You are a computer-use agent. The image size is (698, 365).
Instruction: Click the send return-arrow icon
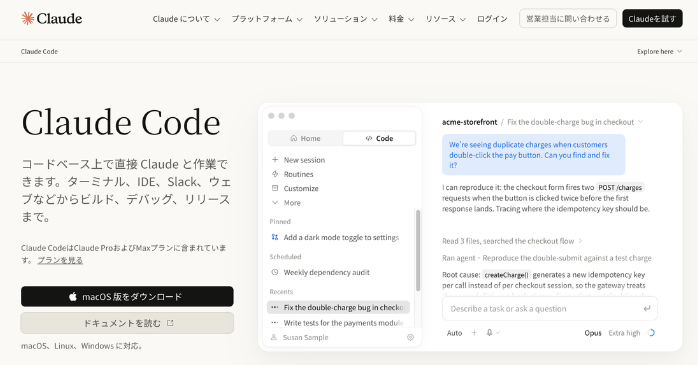[647, 308]
